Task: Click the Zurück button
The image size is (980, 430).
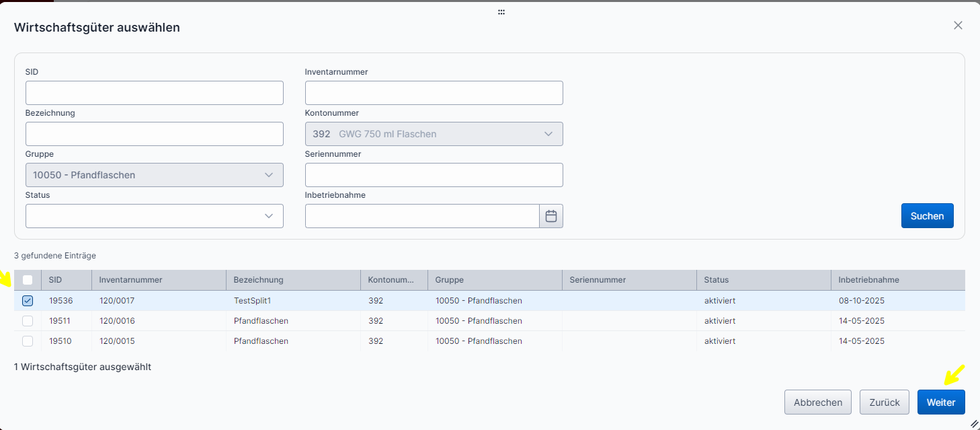Action: point(884,402)
